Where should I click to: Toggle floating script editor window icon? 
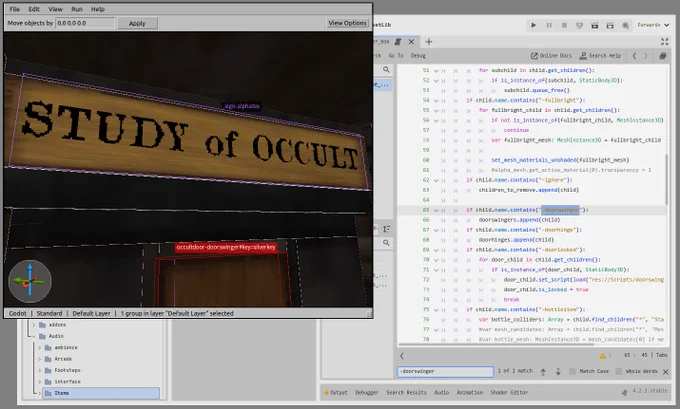pyautogui.click(x=663, y=56)
